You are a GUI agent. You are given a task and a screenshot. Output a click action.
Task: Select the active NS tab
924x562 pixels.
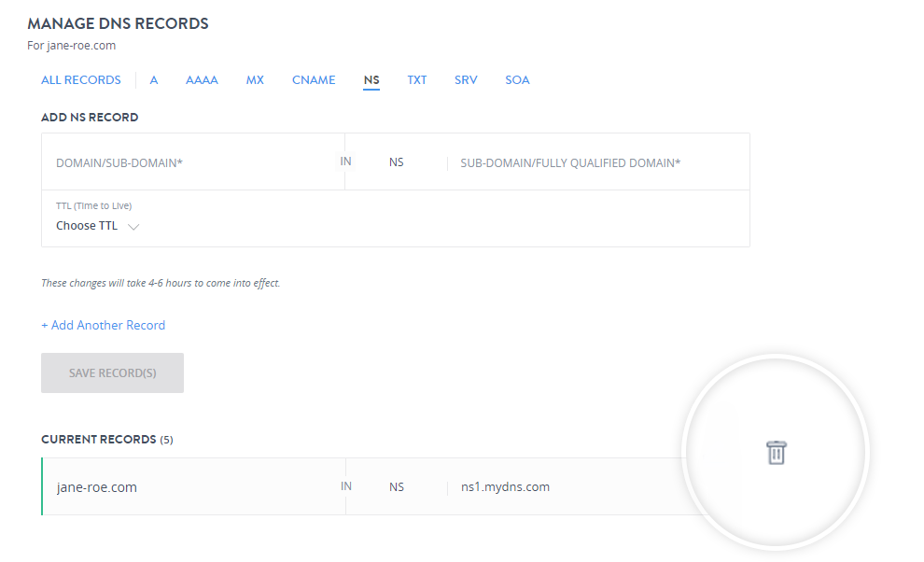371,80
